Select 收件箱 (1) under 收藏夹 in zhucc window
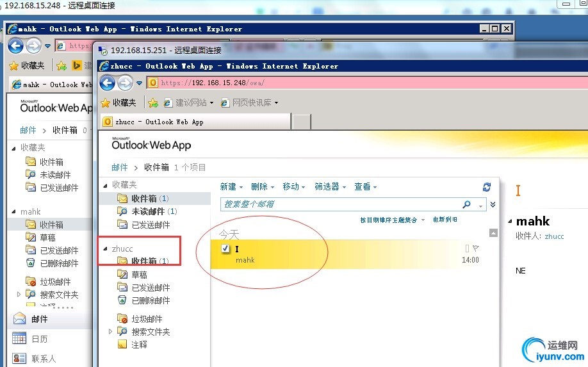The image size is (588, 367). [156, 199]
